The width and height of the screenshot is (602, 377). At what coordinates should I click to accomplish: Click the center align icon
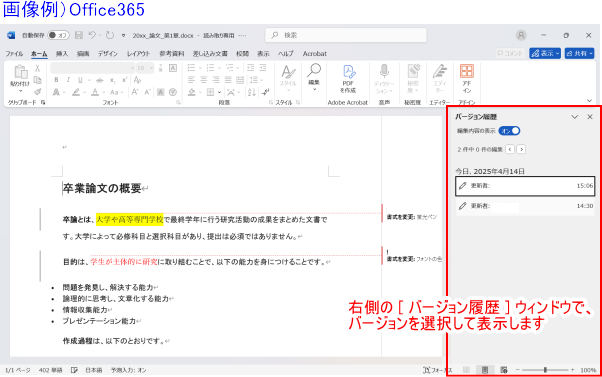pos(203,80)
